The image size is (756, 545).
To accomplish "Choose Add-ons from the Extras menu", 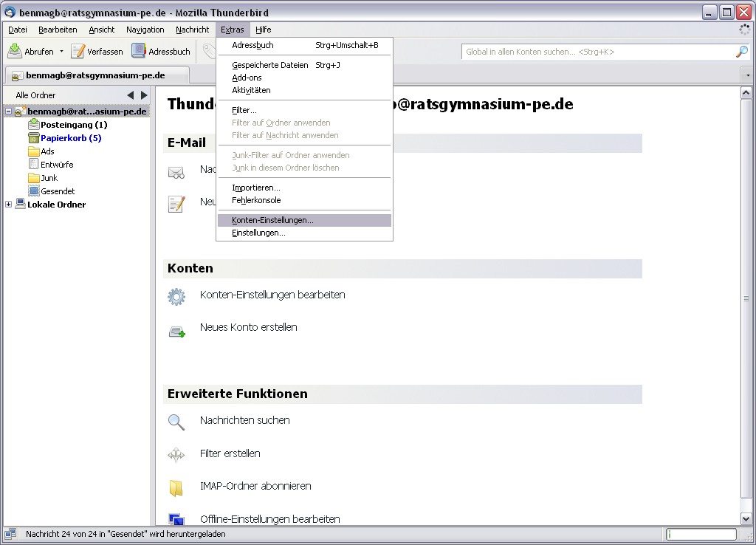I will 247,78.
